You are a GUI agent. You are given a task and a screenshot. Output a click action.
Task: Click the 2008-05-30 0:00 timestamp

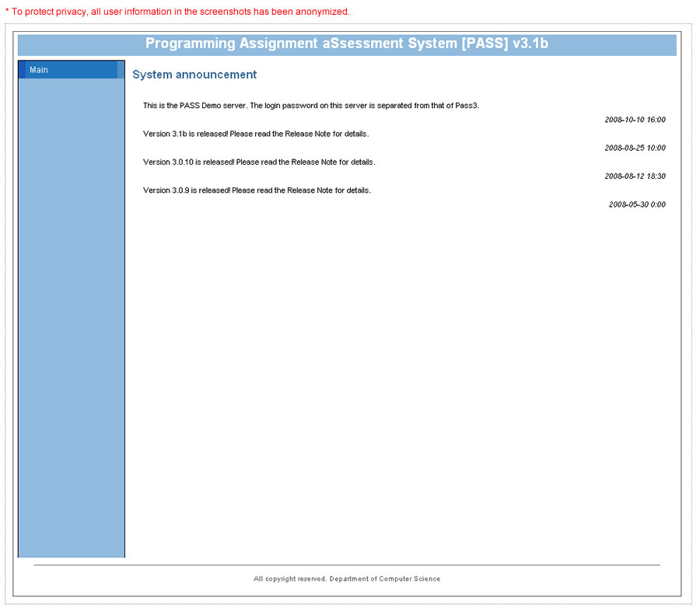click(x=637, y=204)
